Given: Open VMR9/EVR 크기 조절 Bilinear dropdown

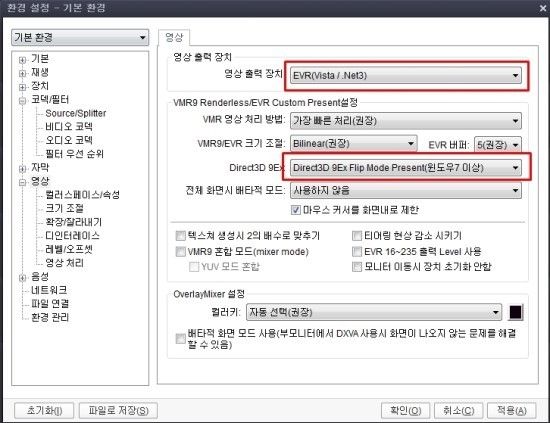Looking at the screenshot, I should pyautogui.click(x=354, y=144).
